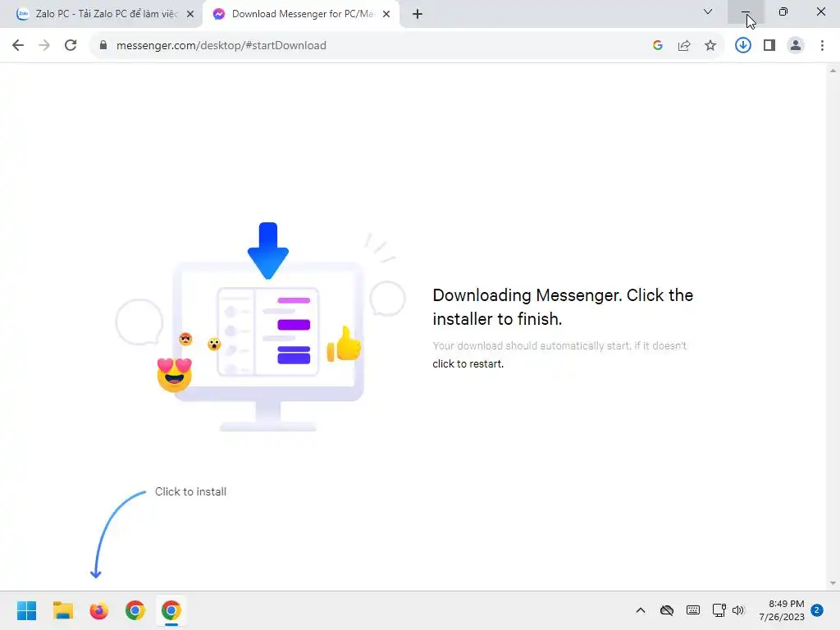Open the clock showing 8:49 PM
Screen dimensions: 840x630
tap(782, 610)
